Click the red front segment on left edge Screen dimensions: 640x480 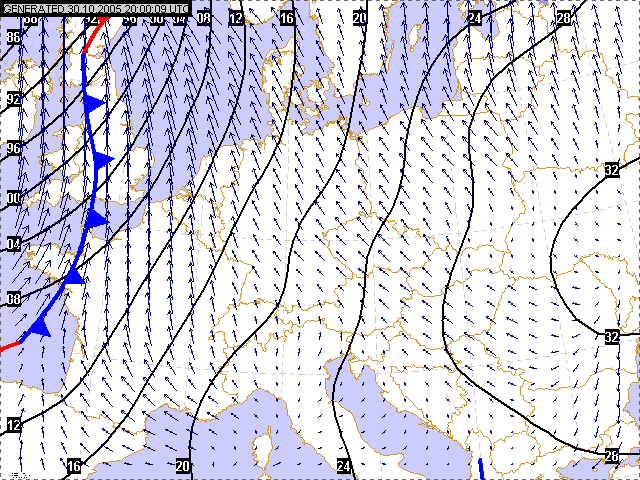[9, 347]
